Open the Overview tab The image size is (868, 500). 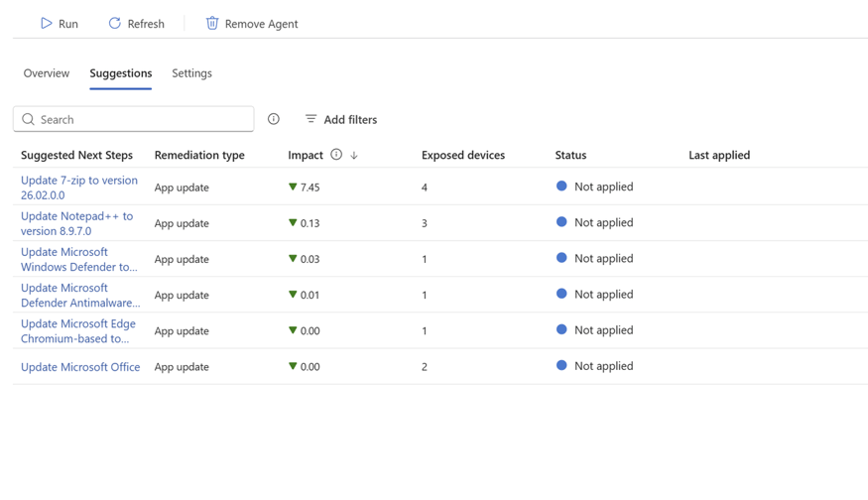(x=47, y=73)
